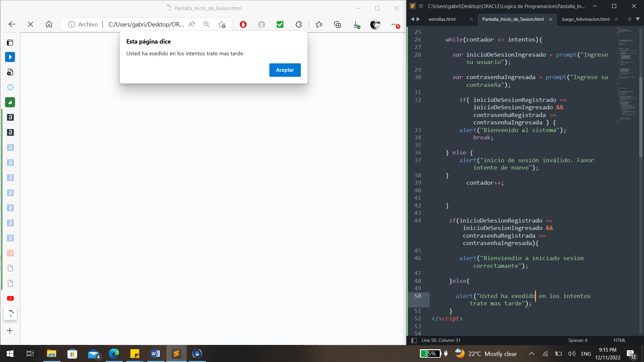Viewport: 644px width, 362px height.
Task: Open Sublime hamburger menu
Action: pyautogui.click(x=421, y=6)
